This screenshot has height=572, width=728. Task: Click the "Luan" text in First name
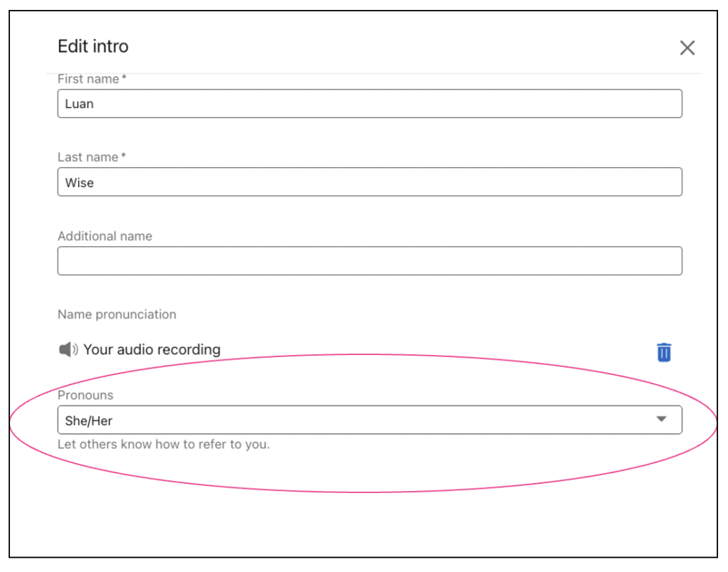pos(80,104)
